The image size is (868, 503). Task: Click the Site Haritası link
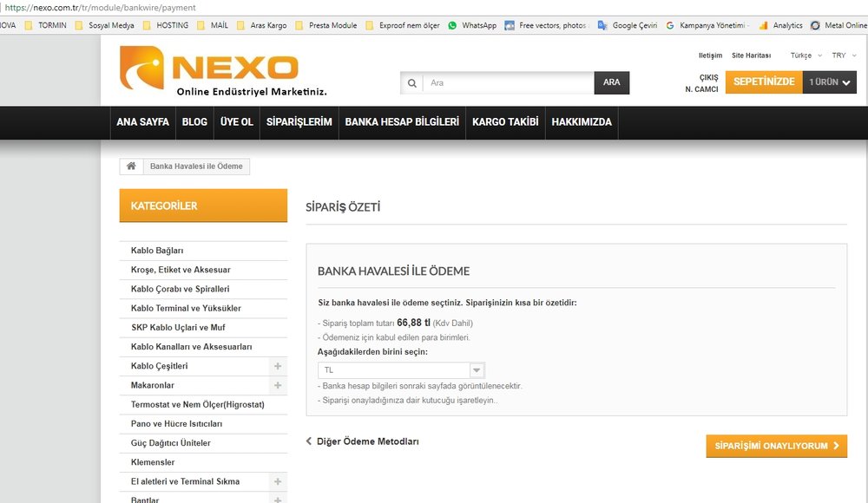tap(751, 56)
